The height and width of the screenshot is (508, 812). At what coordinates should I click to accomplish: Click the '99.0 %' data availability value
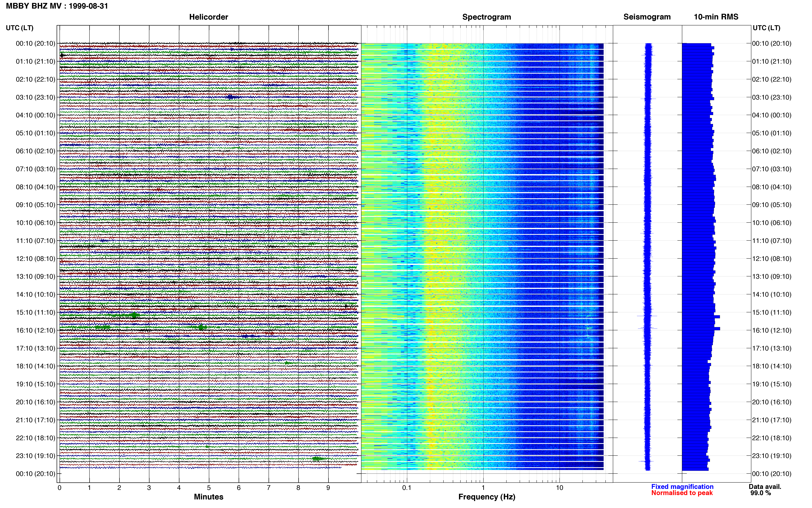pyautogui.click(x=761, y=493)
